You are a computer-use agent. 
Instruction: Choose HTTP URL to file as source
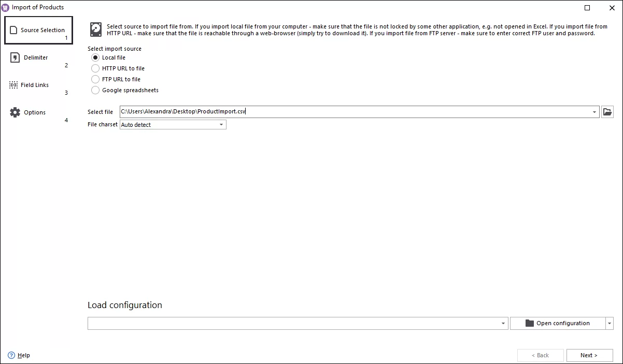pos(95,68)
